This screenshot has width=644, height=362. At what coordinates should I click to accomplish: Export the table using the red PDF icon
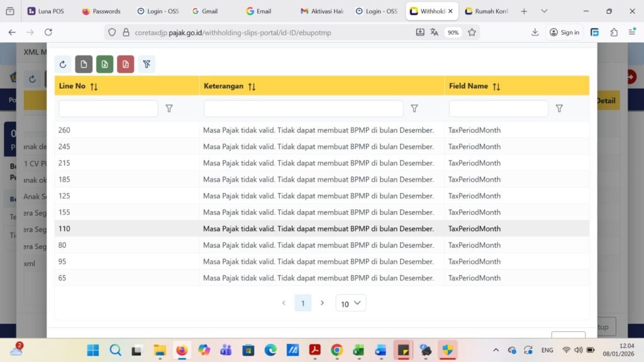pyautogui.click(x=125, y=64)
